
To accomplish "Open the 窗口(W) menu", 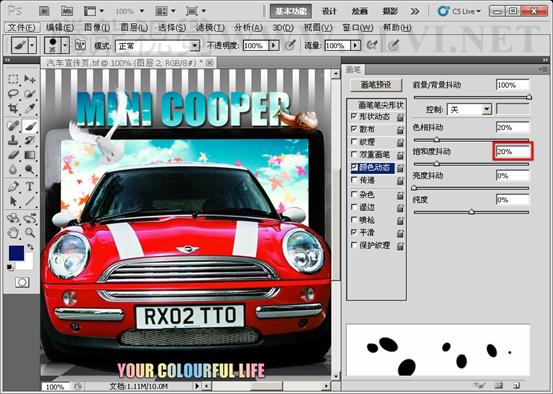I will click(x=358, y=28).
